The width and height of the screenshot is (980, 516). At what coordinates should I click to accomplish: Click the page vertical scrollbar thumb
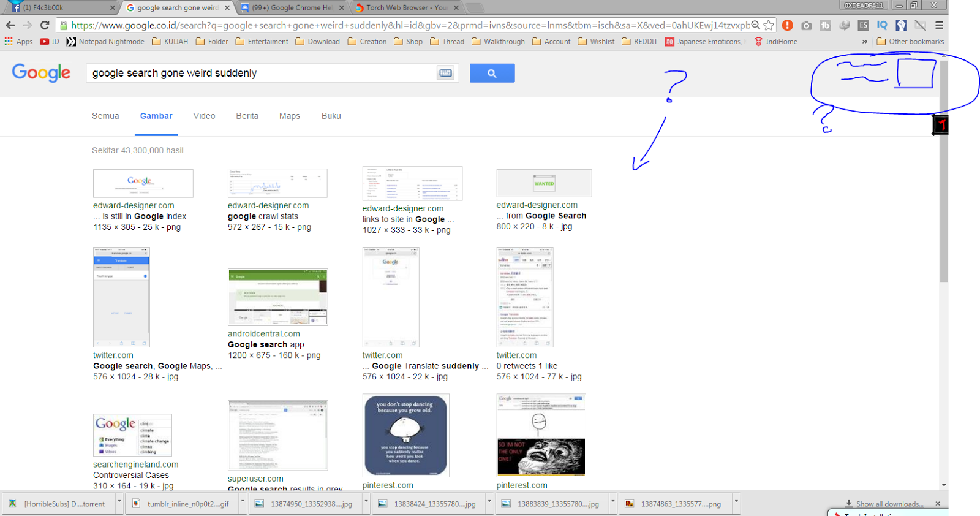pyautogui.click(x=944, y=170)
